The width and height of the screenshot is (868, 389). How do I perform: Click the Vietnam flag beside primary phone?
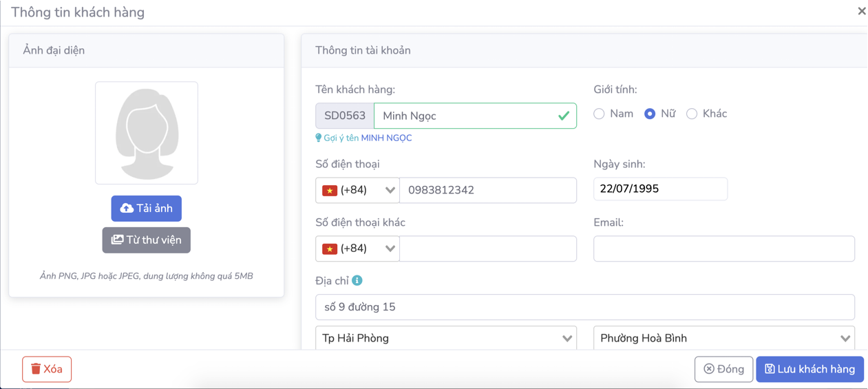coord(330,190)
